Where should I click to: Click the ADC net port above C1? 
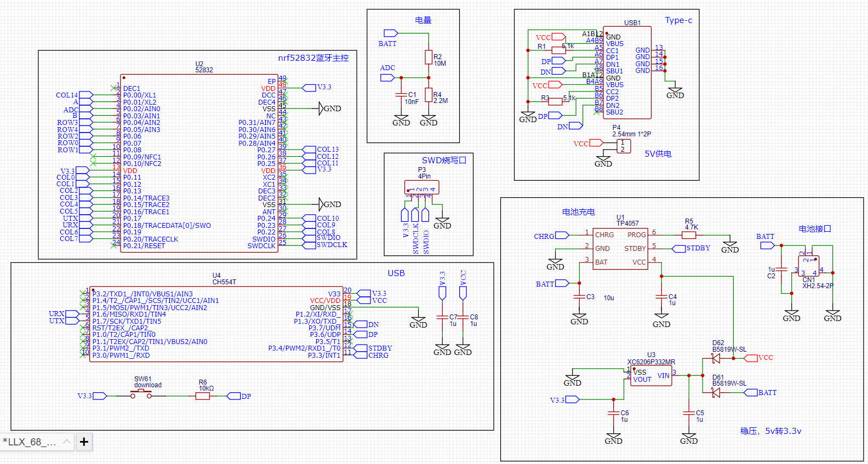[387, 78]
